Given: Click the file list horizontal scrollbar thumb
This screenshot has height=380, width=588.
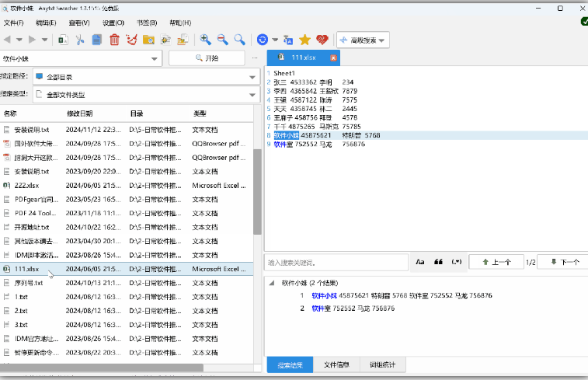Looking at the screenshot, I should pyautogui.click(x=102, y=368).
